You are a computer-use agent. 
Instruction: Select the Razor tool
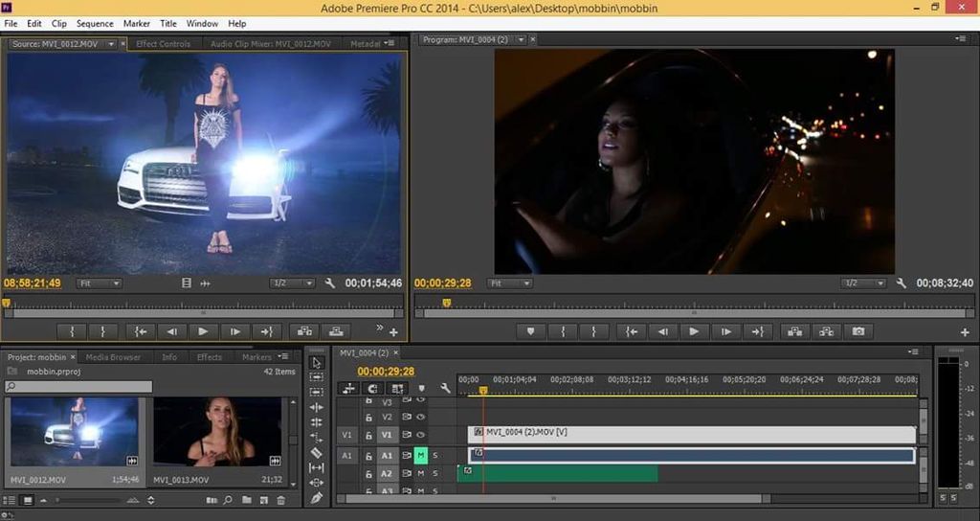pos(316,452)
